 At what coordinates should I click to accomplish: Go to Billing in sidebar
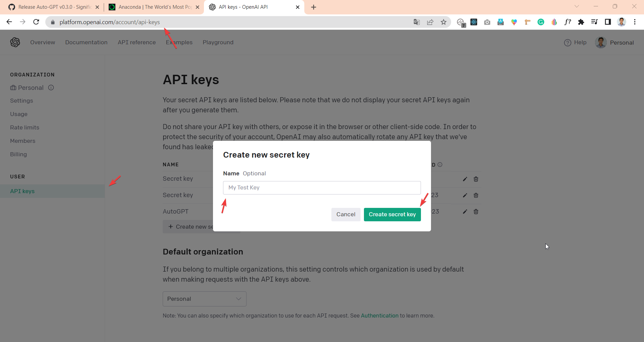18,154
